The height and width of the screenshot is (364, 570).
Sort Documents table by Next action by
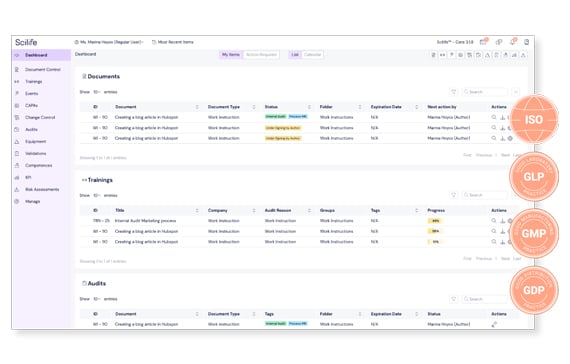pos(441,107)
